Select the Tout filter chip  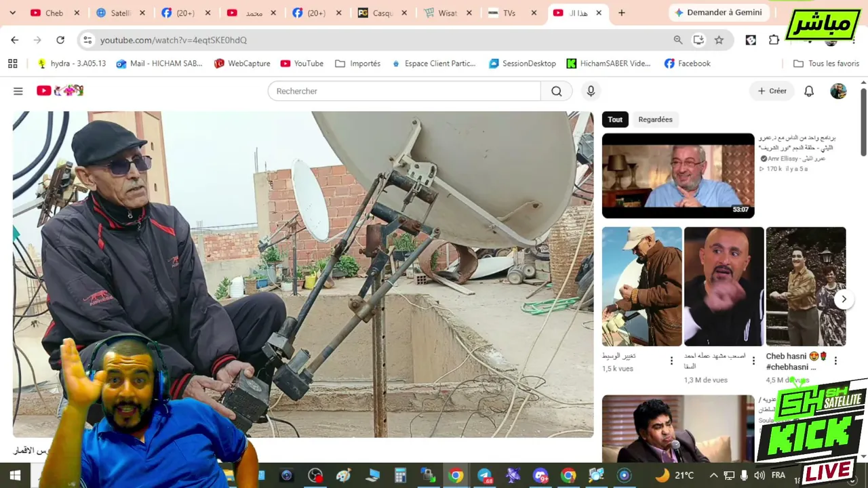point(615,119)
